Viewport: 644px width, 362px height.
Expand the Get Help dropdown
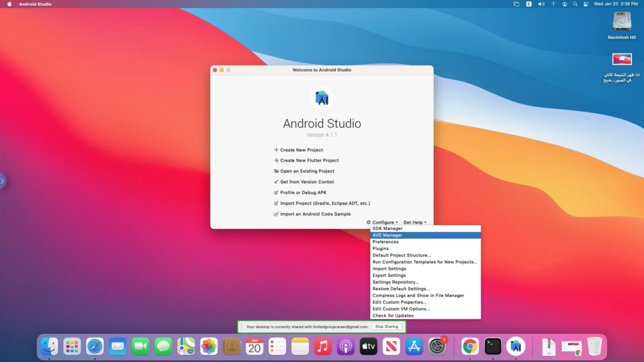pos(415,222)
